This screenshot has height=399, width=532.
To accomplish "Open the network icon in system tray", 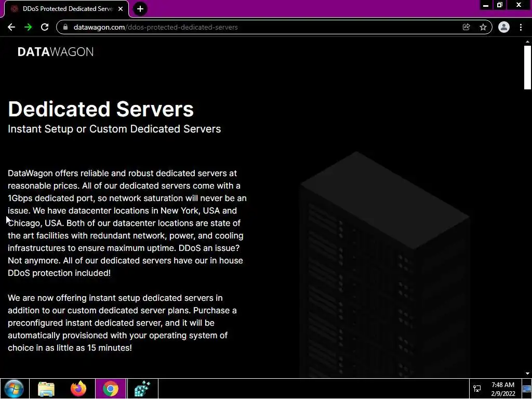I will [477, 389].
